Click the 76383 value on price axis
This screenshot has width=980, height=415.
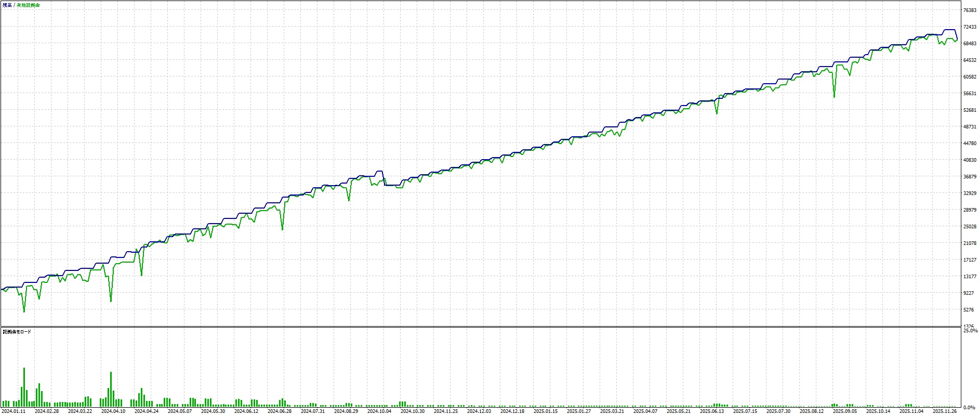(970, 10)
